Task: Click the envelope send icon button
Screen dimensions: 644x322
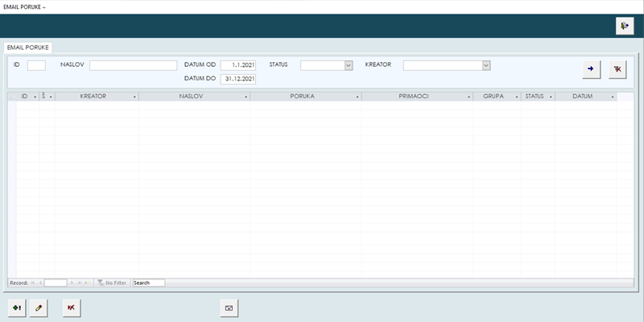Action: pos(229,308)
